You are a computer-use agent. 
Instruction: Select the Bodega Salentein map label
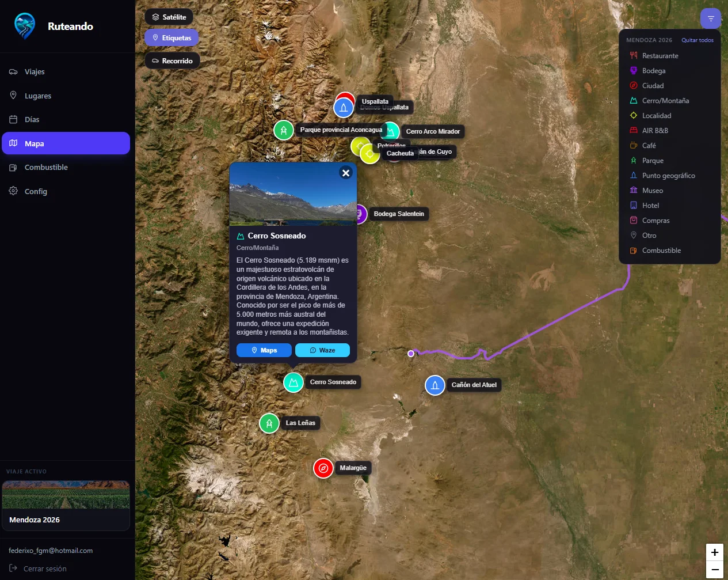tap(399, 214)
